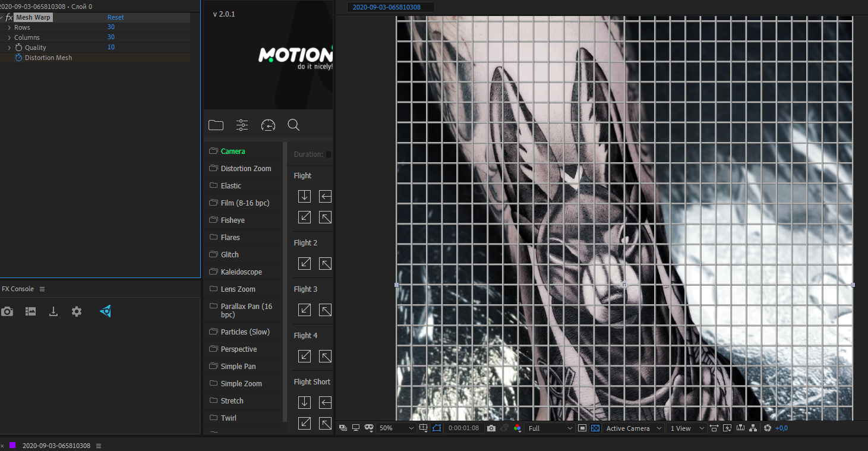This screenshot has width=868, height=451.
Task: Open the Motion sliders settings icon
Action: [242, 125]
